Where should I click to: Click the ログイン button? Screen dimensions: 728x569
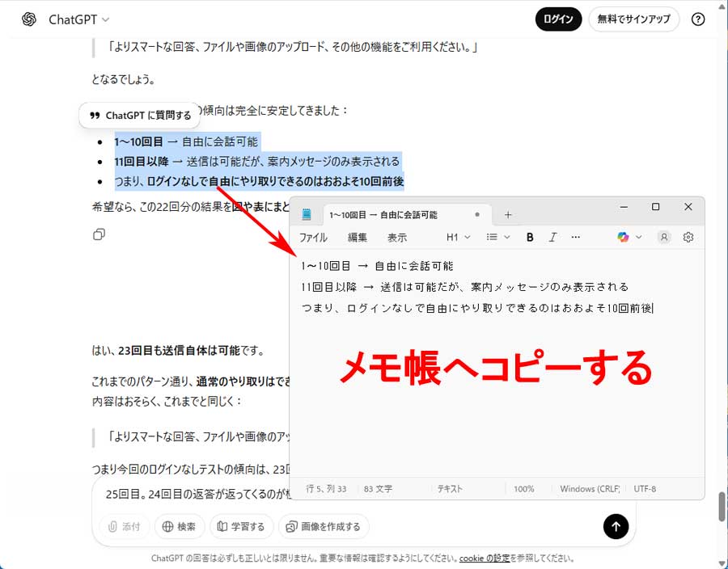coord(558,19)
